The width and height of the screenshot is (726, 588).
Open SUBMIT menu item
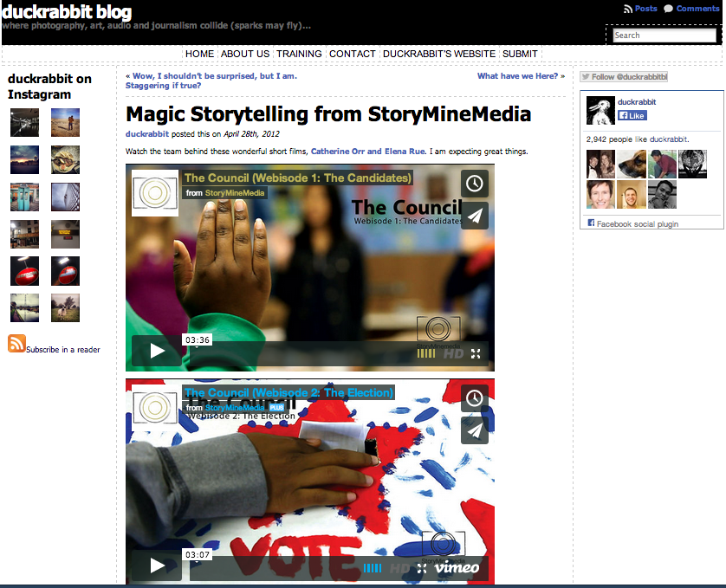520,54
